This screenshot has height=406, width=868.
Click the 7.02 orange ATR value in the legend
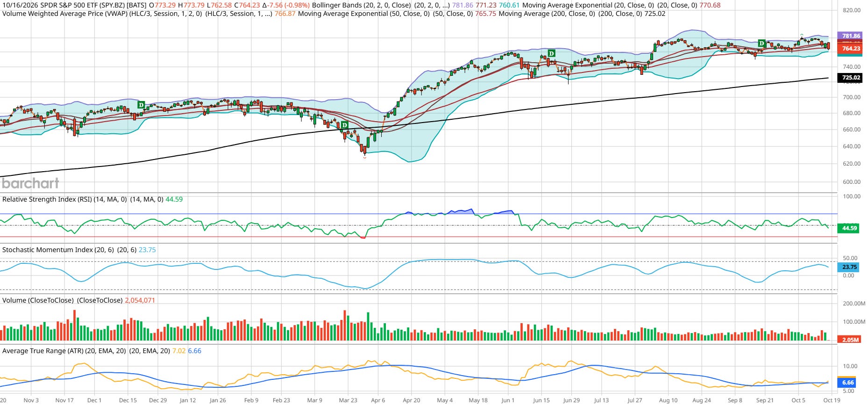click(179, 351)
